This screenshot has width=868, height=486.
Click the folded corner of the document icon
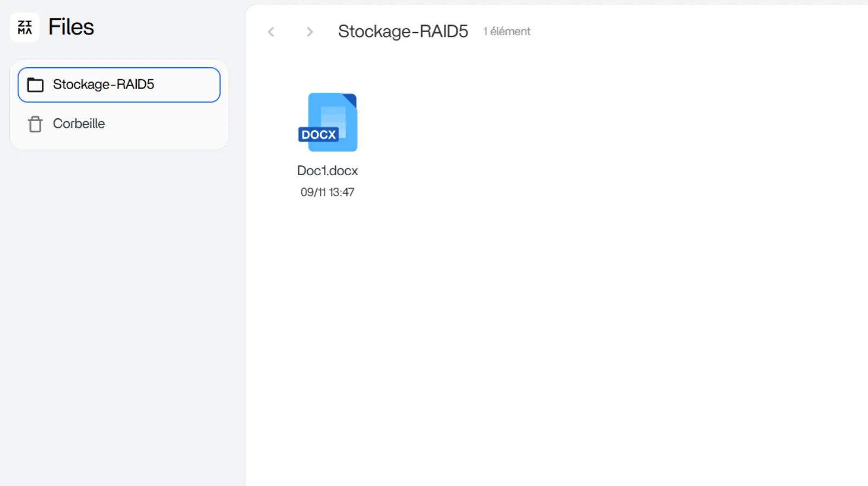coord(350,100)
